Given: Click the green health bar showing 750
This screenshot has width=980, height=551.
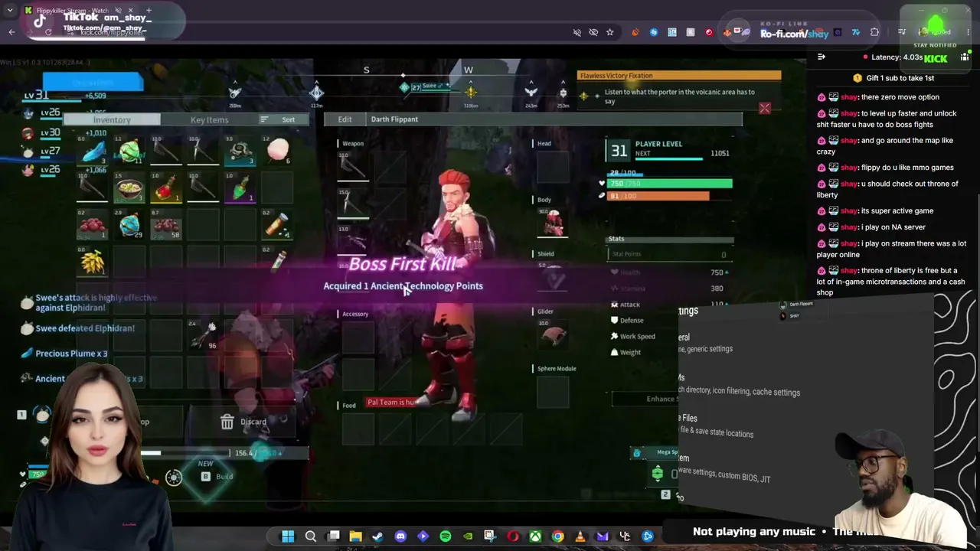Looking at the screenshot, I should tap(669, 184).
